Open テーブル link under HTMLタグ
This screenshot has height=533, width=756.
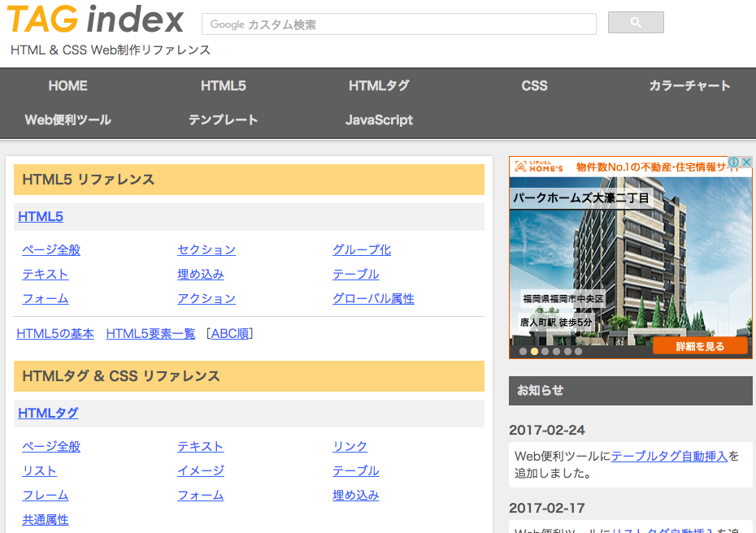click(x=356, y=470)
